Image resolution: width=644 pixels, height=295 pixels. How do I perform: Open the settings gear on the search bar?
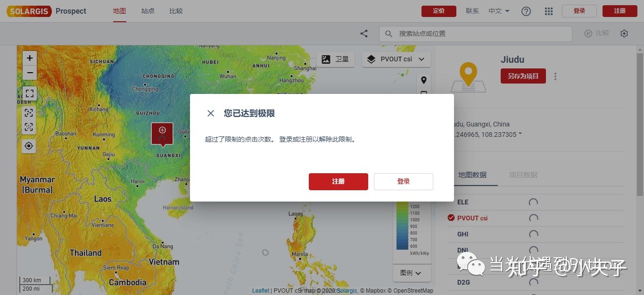click(624, 33)
